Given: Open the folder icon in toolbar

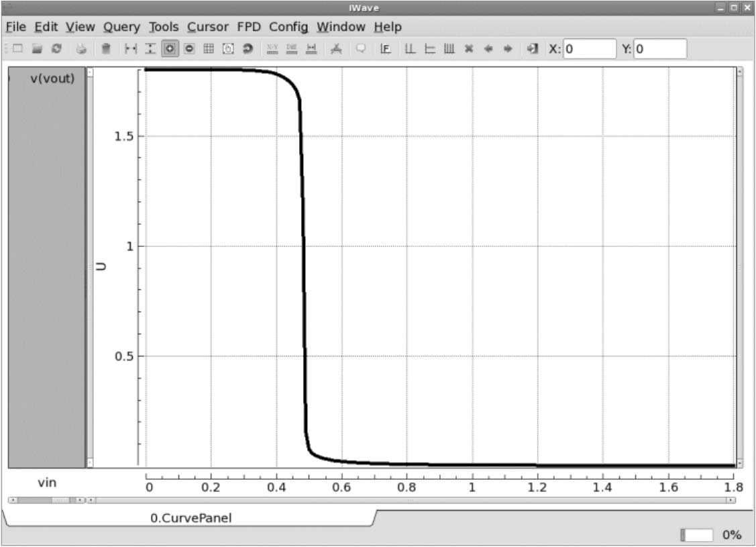Looking at the screenshot, I should pyautogui.click(x=38, y=49).
